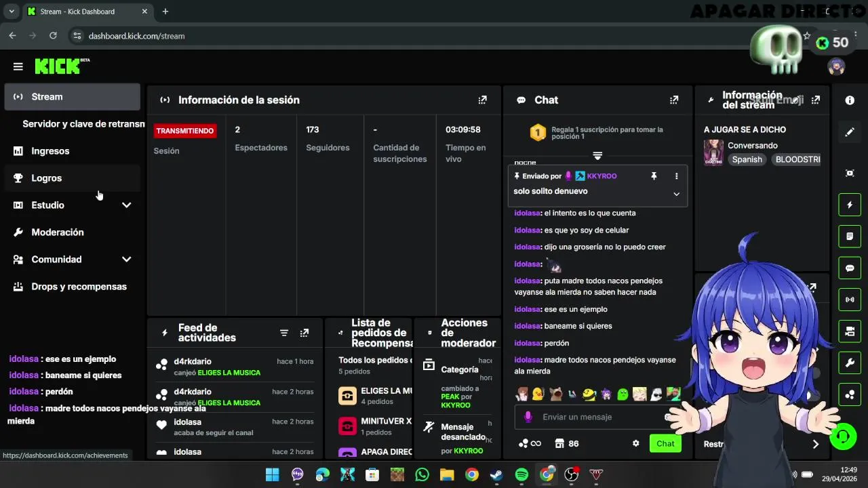Edit stream info with the pencil icon

click(x=850, y=132)
